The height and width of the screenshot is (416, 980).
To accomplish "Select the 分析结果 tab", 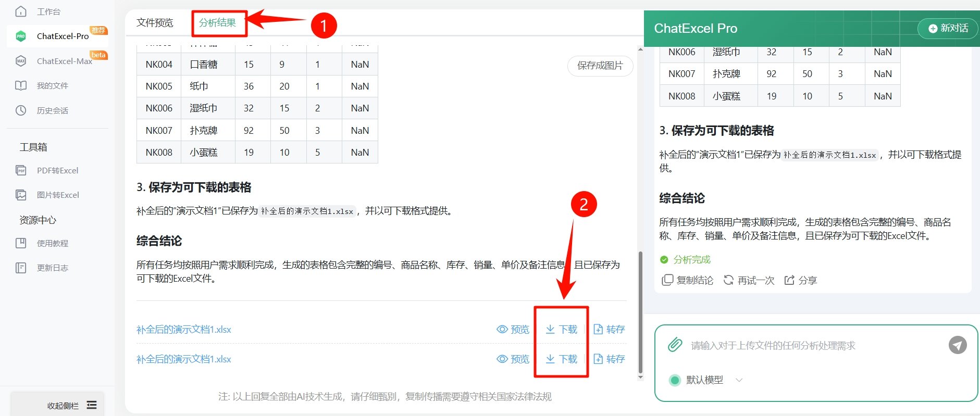I will (x=217, y=23).
